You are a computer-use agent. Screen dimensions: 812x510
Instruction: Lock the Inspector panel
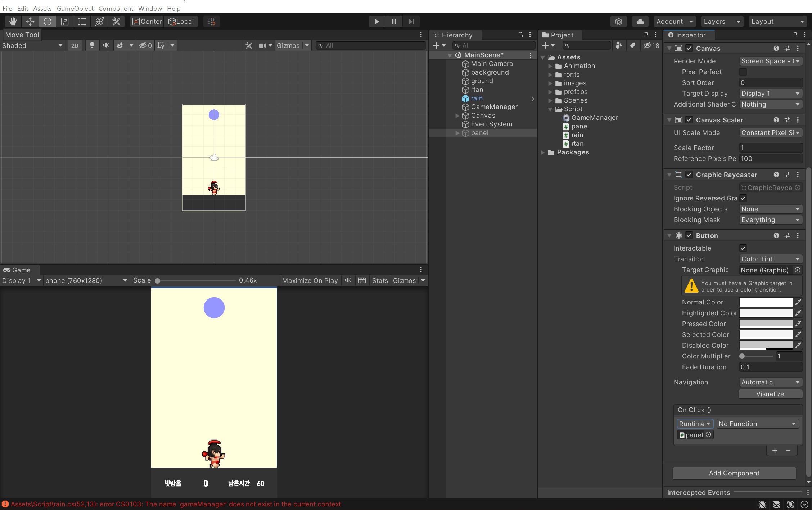[795, 35]
